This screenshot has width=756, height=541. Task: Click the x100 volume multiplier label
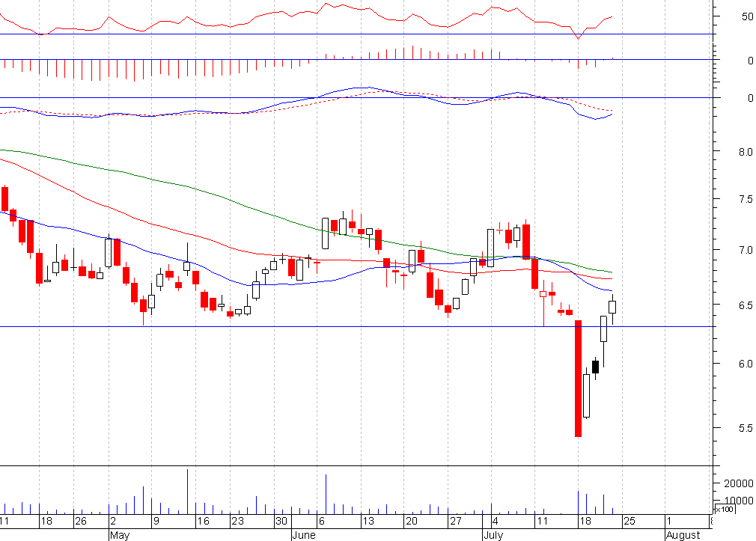(x=725, y=509)
